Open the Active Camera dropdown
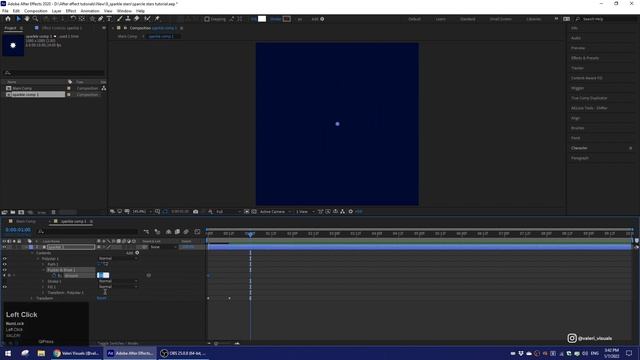Screen dimensions: 640x360 coord(276,211)
